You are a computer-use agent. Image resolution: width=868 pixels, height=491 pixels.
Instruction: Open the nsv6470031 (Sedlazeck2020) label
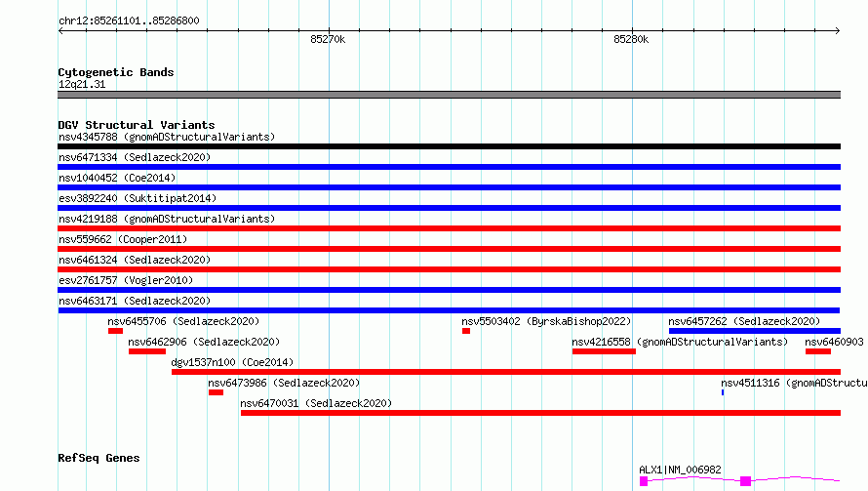click(316, 403)
